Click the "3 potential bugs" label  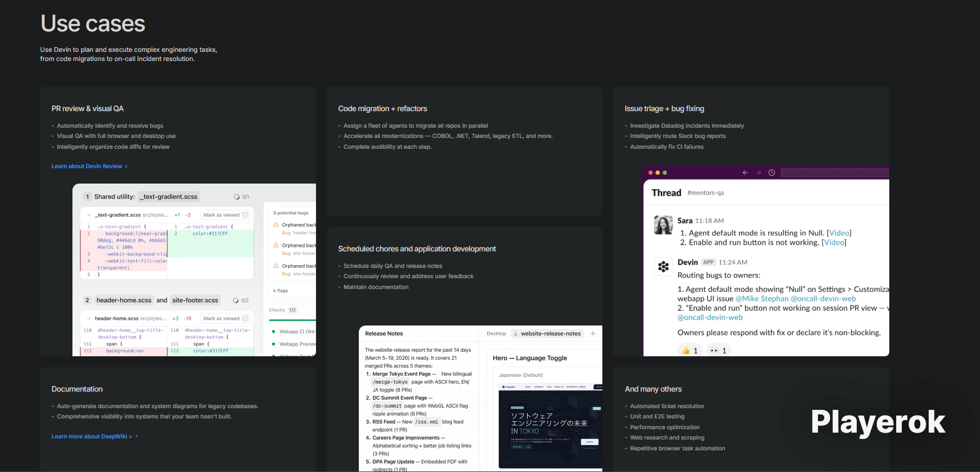tap(290, 213)
